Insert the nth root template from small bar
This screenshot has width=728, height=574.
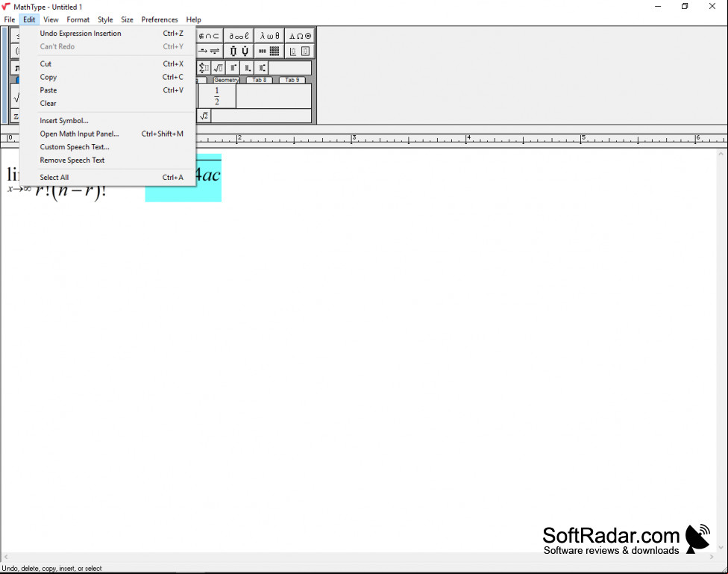point(219,68)
